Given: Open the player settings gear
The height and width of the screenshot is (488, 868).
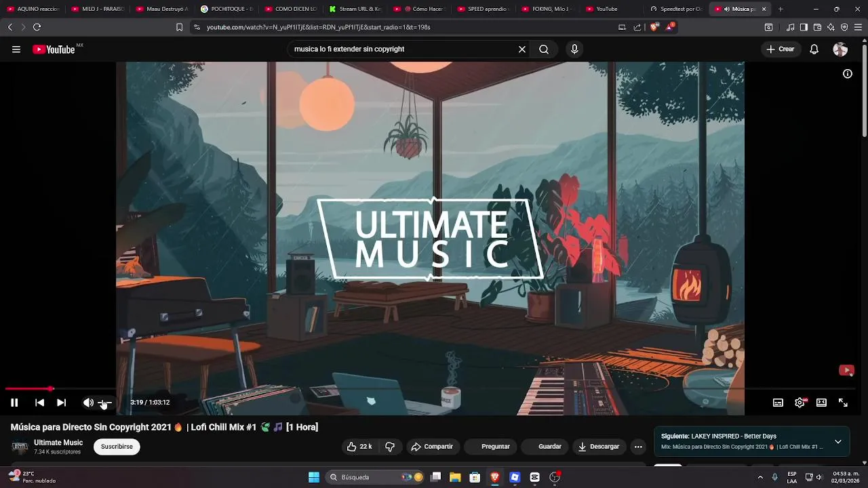Looking at the screenshot, I should tap(800, 403).
